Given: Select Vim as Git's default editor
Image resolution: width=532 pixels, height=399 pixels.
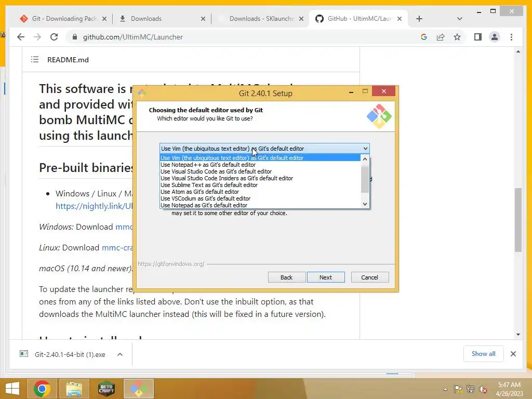Looking at the screenshot, I should coord(260,158).
